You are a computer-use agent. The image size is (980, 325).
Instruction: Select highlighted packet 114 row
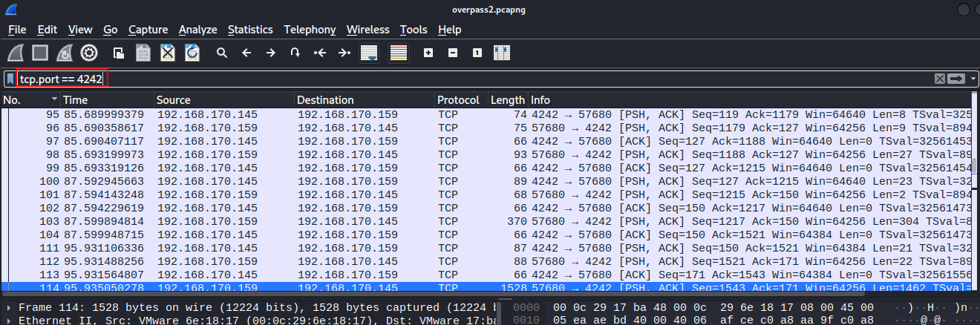pos(486,286)
